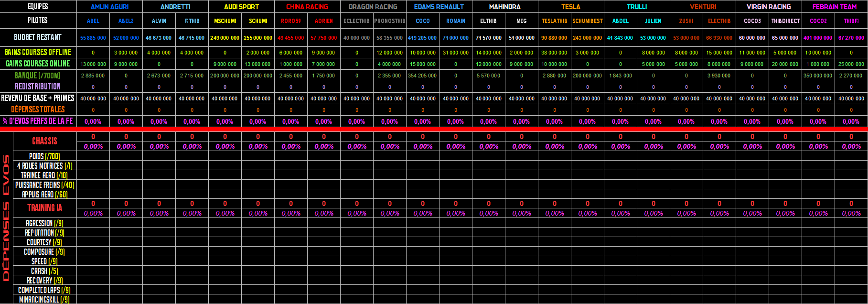868x304 pixels.
Task: Select pilot PRONOSTHIB name cell
Action: [x=390, y=21]
